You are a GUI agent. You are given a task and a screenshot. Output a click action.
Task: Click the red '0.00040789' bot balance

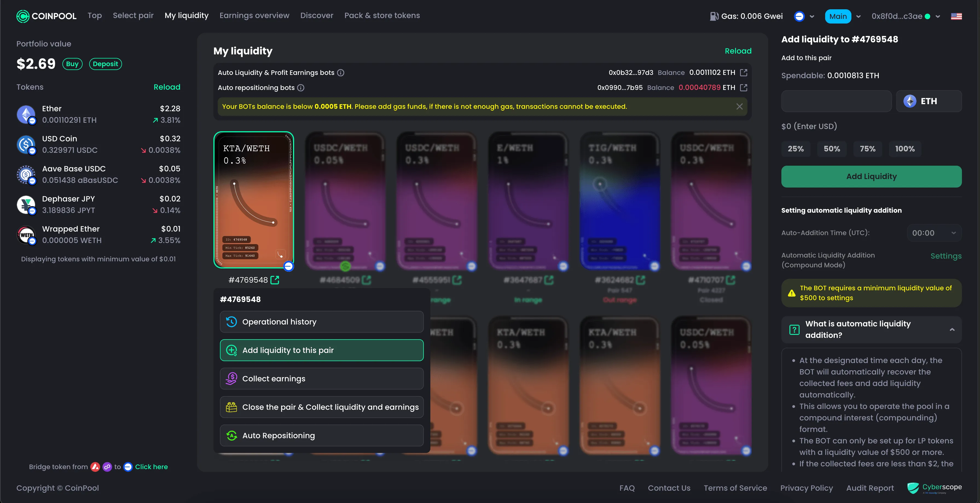pos(699,88)
